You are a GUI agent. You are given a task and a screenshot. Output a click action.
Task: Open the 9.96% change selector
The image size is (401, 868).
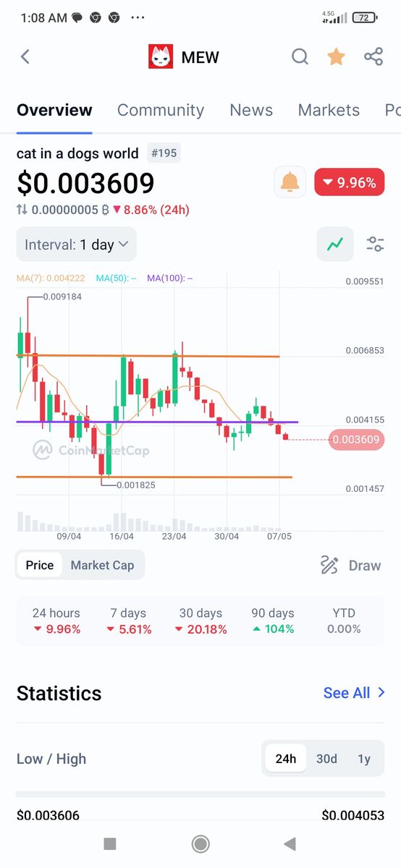(349, 182)
